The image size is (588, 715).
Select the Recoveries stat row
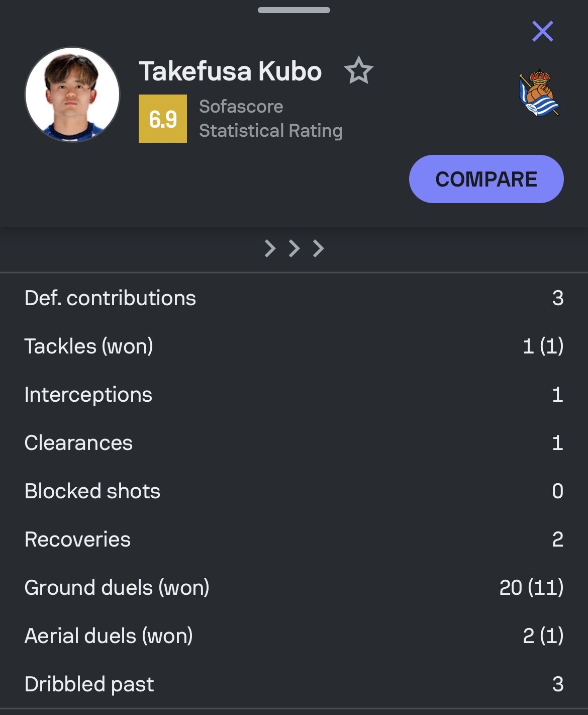point(294,540)
